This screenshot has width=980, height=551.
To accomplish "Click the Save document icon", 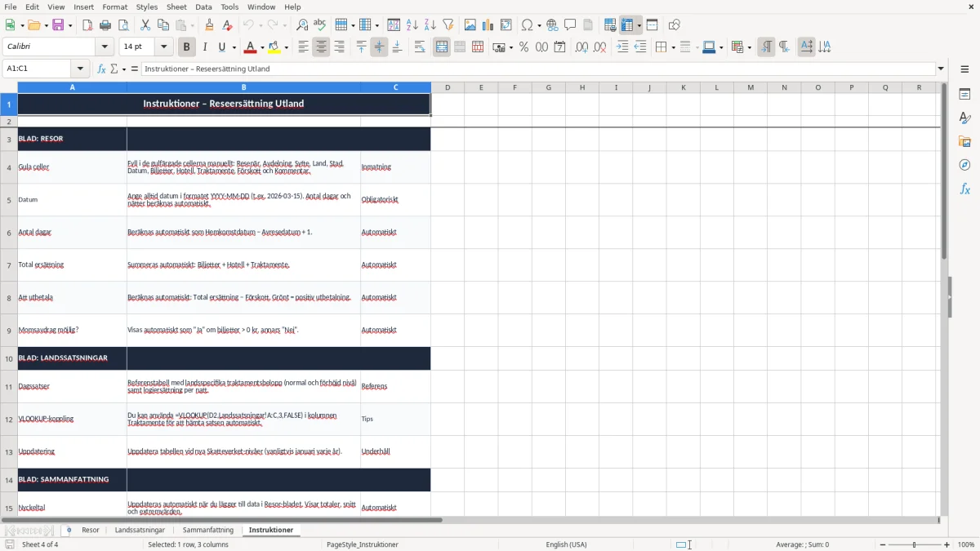I will 59,25.
